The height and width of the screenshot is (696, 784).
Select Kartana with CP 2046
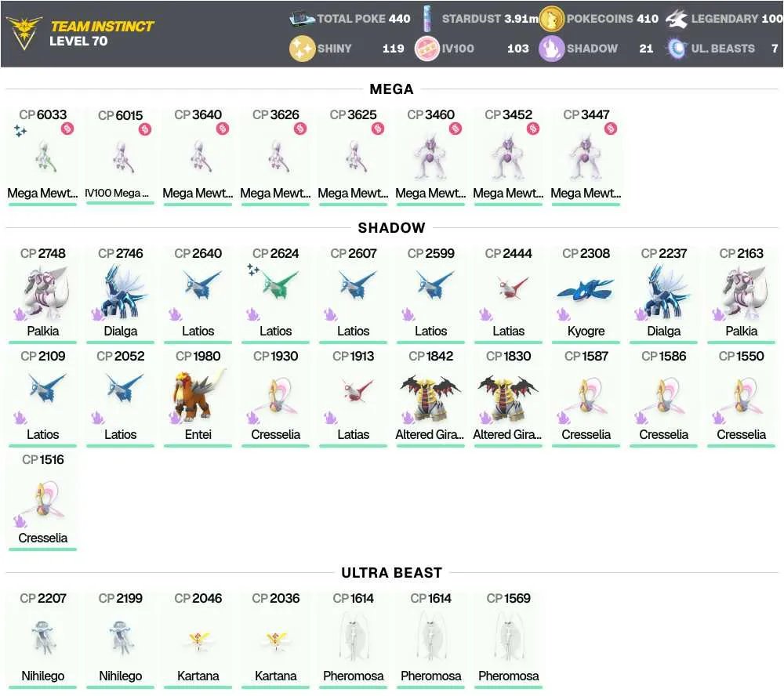click(198, 640)
